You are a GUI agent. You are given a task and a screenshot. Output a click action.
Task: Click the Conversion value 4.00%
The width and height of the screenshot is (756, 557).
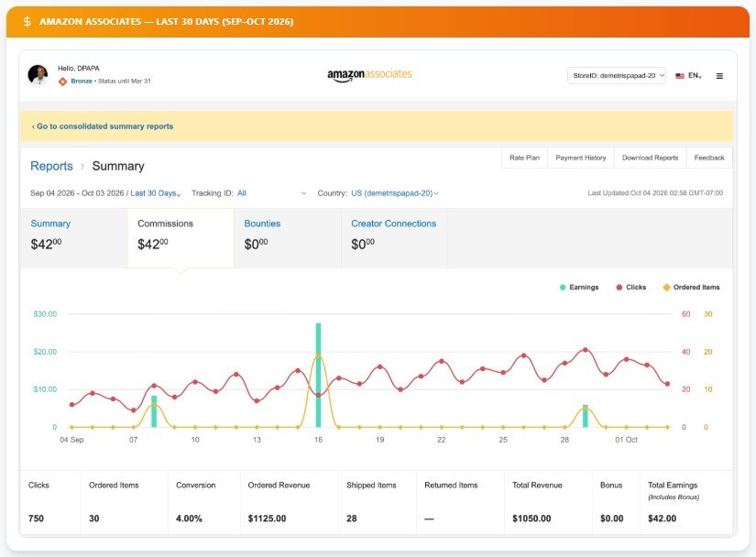tap(189, 519)
